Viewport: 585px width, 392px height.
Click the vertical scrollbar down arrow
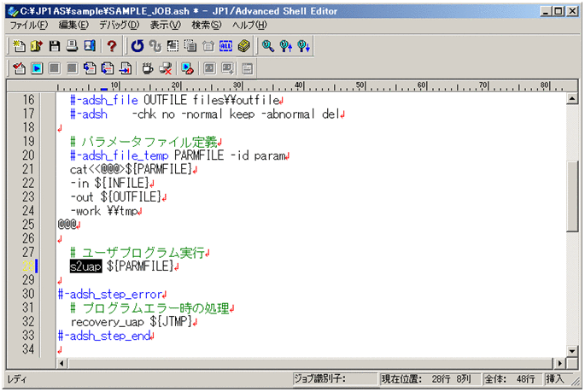tap(572, 350)
